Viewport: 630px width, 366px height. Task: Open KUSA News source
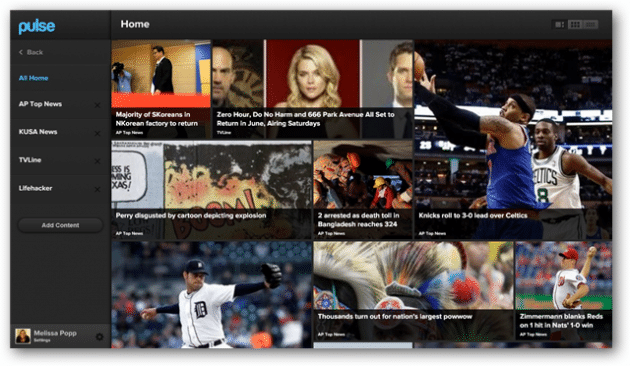[x=38, y=132]
